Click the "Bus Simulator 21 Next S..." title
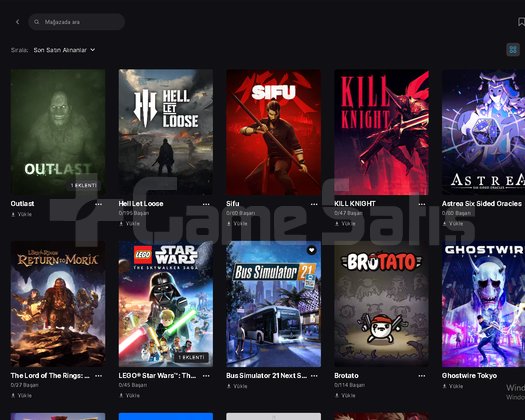This screenshot has width=525, height=420. [x=267, y=376]
